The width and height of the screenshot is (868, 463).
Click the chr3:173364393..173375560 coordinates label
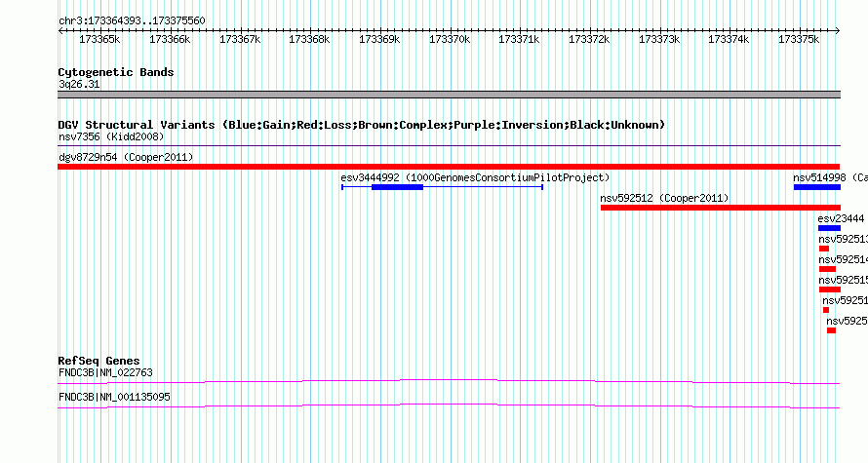click(132, 20)
